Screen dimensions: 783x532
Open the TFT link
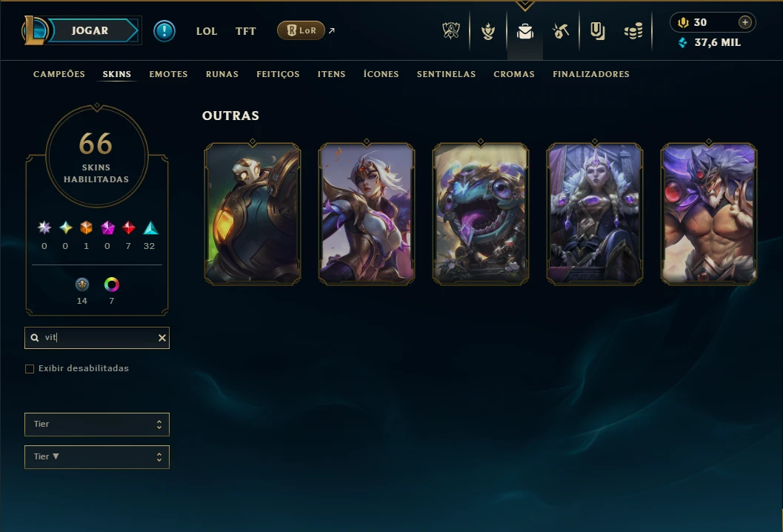[246, 31]
